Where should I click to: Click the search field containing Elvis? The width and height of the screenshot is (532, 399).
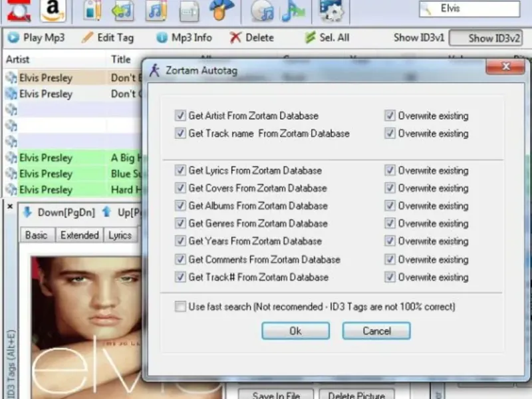pos(469,9)
